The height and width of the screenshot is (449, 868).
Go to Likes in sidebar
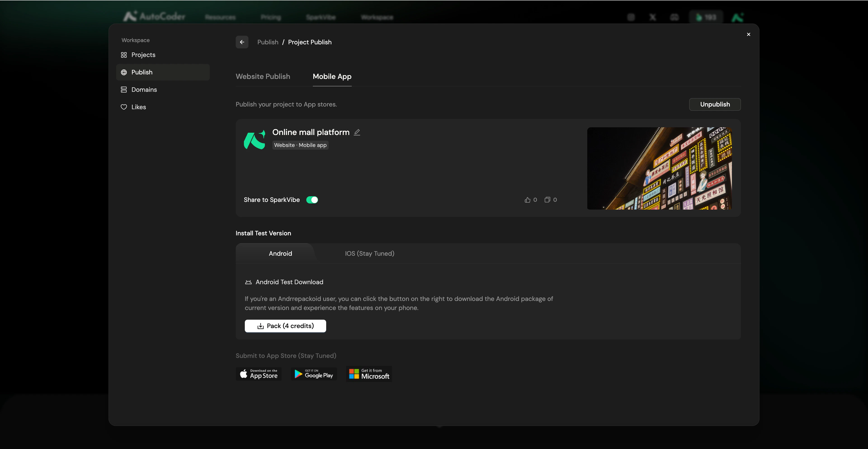coord(139,107)
